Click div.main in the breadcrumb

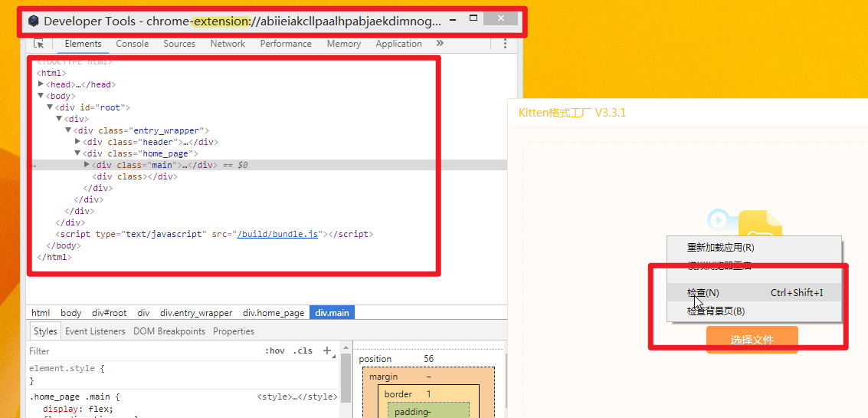point(332,313)
